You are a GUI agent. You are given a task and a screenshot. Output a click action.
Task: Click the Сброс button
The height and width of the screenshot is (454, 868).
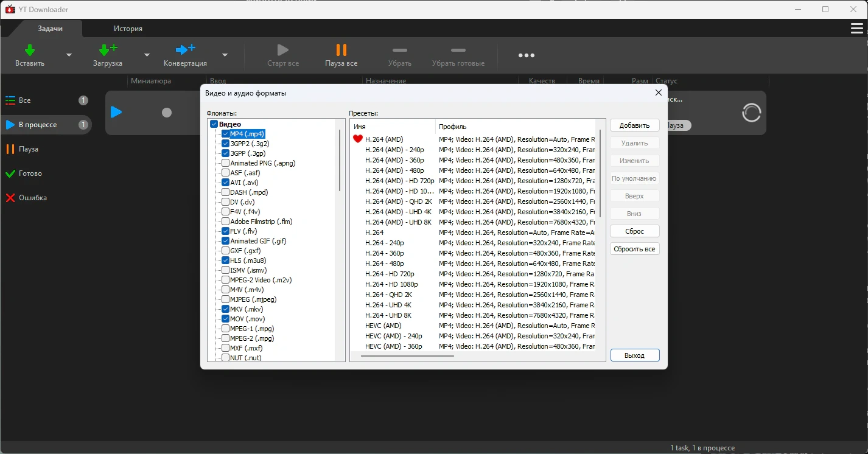point(635,231)
